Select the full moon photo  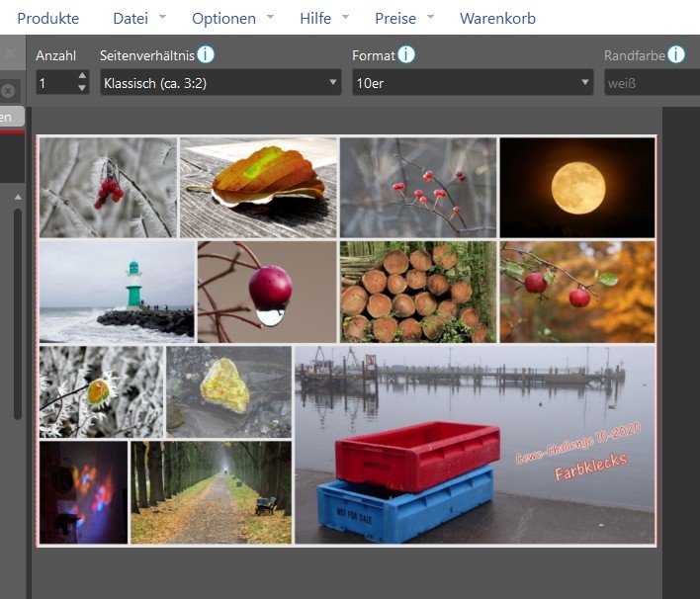pos(577,188)
